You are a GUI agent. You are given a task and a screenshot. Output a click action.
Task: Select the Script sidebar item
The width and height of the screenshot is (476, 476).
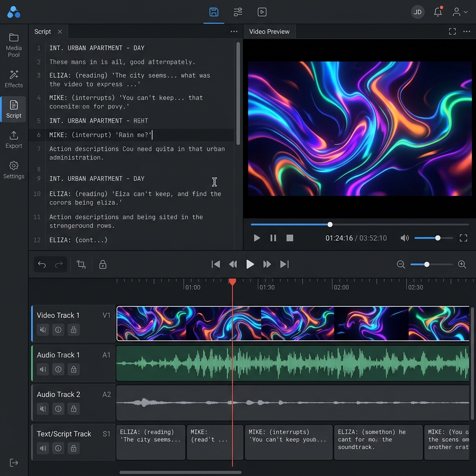(13, 109)
